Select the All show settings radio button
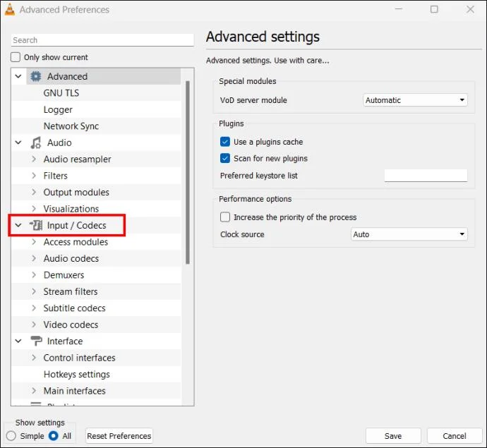 [x=53, y=436]
